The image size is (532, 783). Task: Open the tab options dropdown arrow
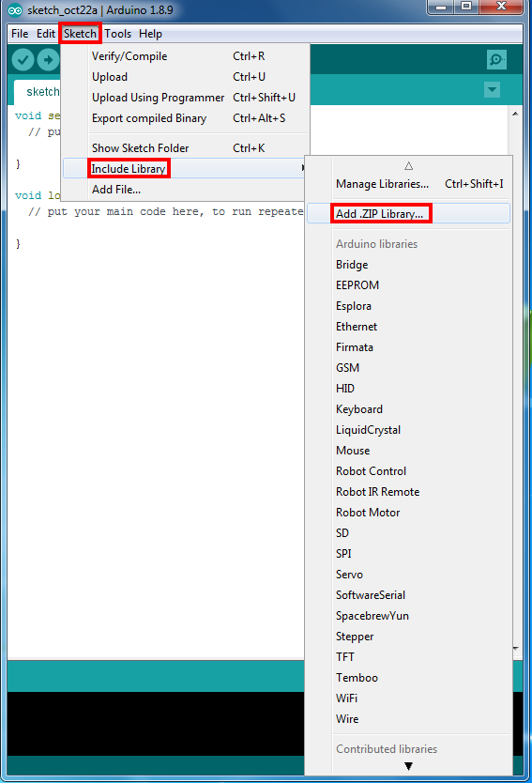coord(492,90)
